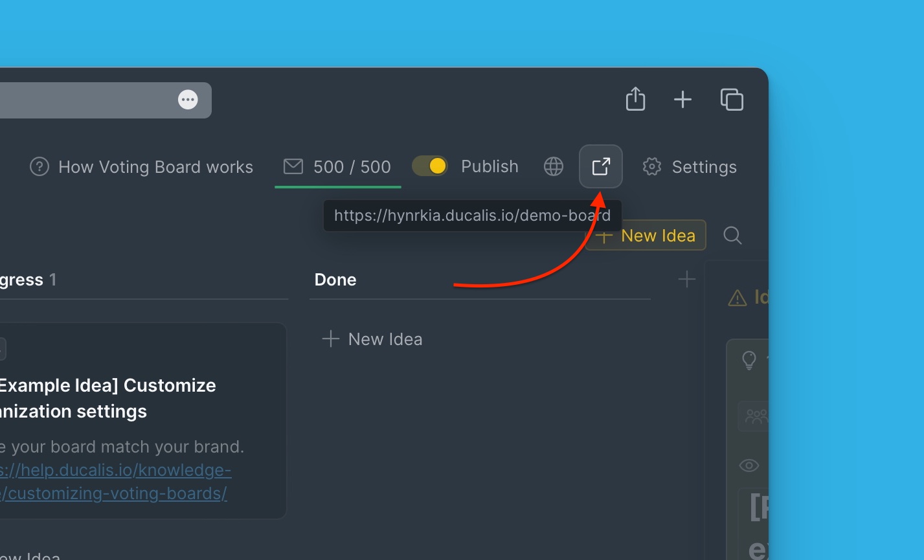Image resolution: width=924 pixels, height=560 pixels.
Task: Expand the Done column with its plus control
Action: click(x=686, y=279)
